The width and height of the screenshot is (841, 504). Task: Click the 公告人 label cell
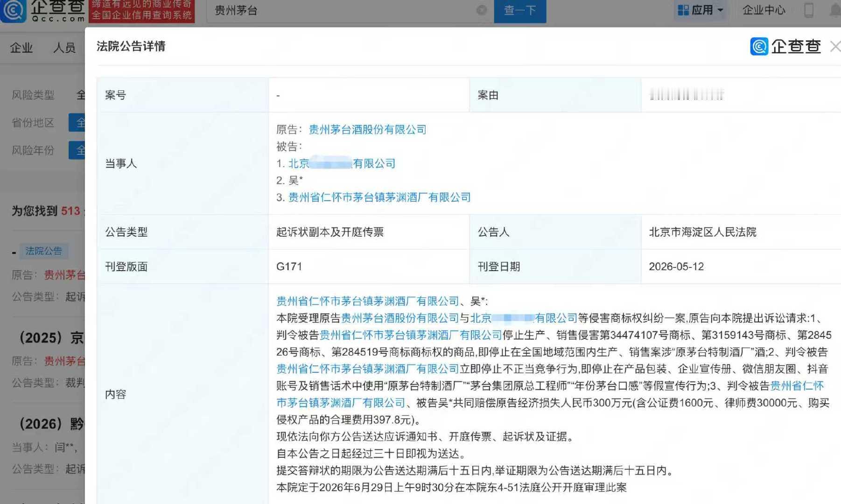555,232
